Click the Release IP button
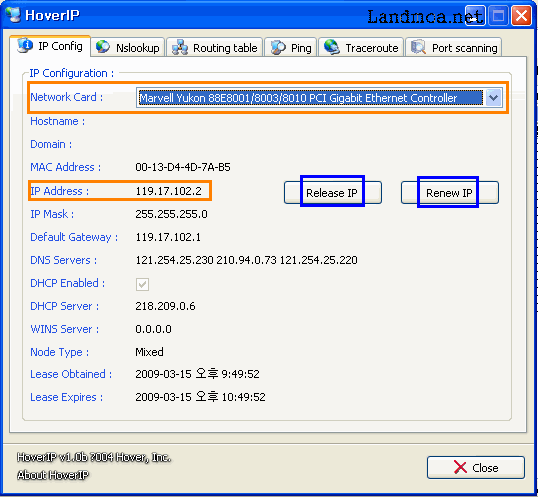538x497 pixels. [x=333, y=192]
